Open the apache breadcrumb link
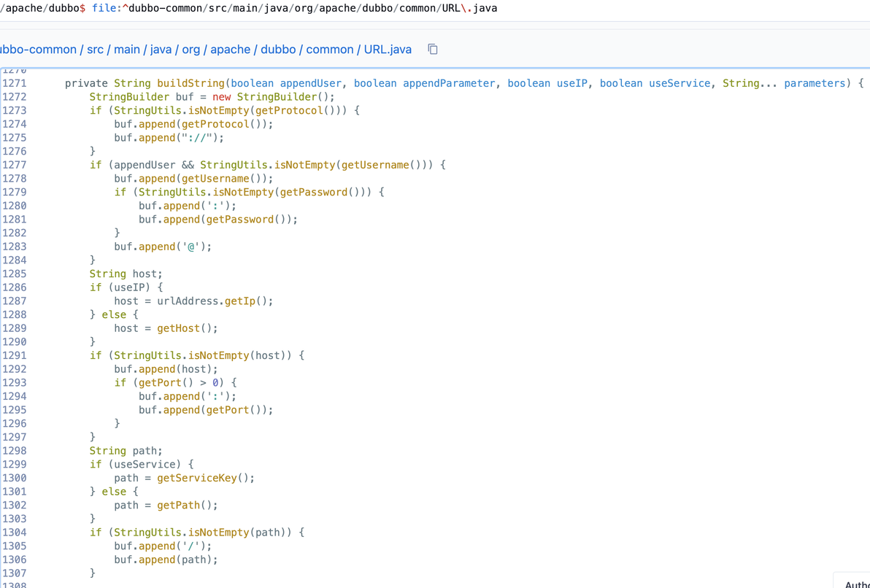This screenshot has width=870, height=588. [x=230, y=50]
